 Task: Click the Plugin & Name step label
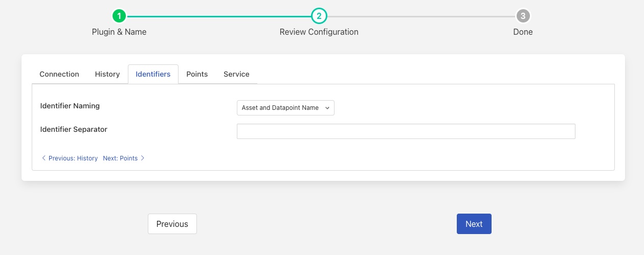click(x=119, y=32)
